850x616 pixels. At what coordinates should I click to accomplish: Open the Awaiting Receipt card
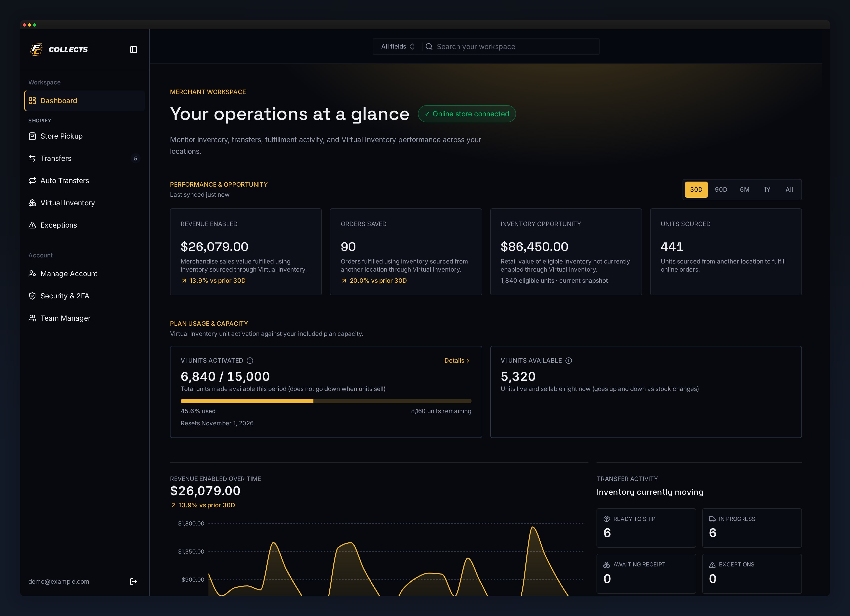646,573
